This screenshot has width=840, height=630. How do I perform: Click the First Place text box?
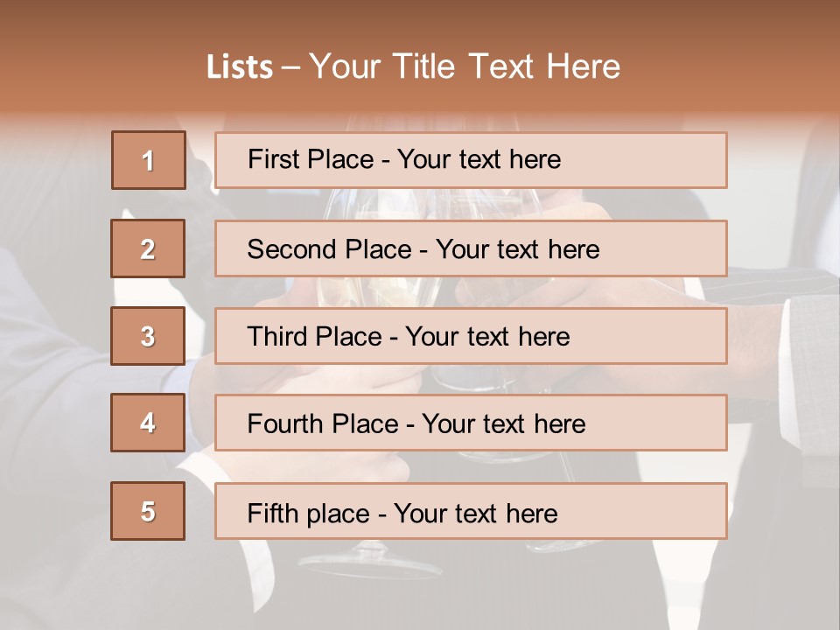pos(471,160)
